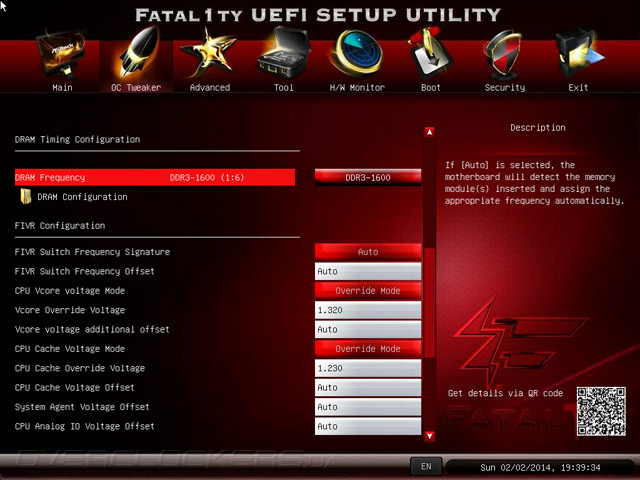Image resolution: width=640 pixels, height=480 pixels.
Task: Select the OC Tweaker rocket icon
Action: pyautogui.click(x=138, y=53)
